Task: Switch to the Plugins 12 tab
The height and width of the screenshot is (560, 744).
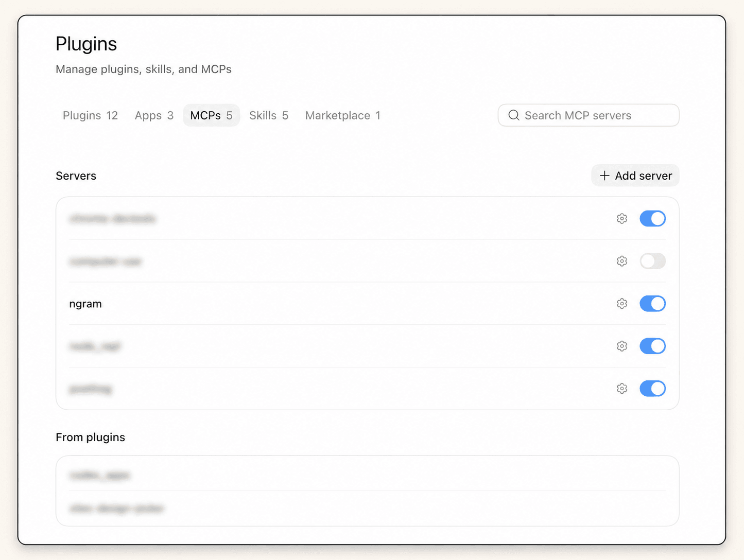Action: click(91, 115)
